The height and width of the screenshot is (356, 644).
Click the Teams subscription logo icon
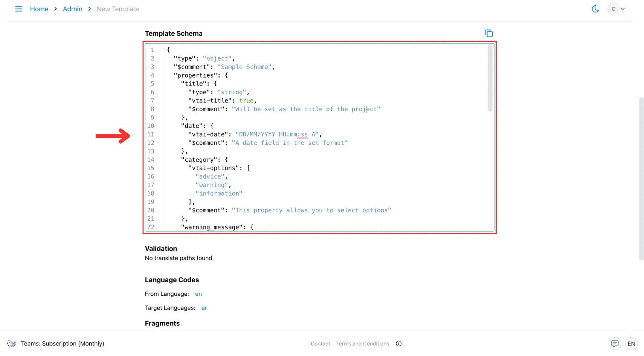(x=12, y=344)
